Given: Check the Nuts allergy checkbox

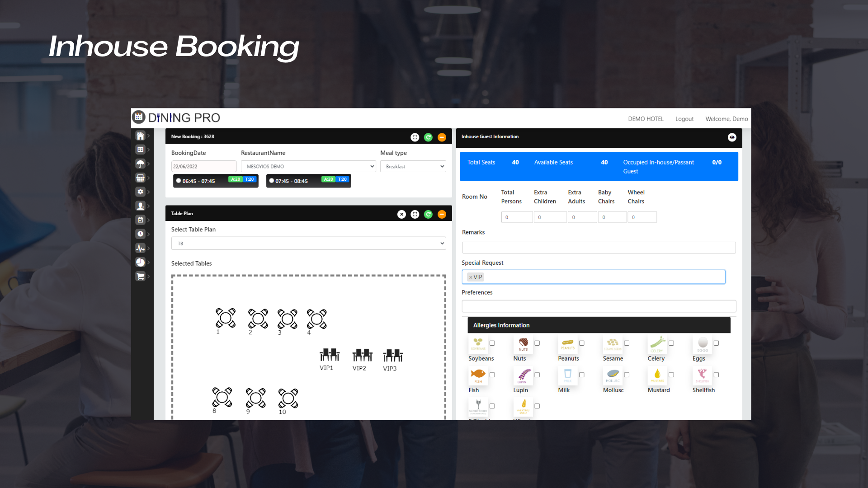Looking at the screenshot, I should (537, 343).
